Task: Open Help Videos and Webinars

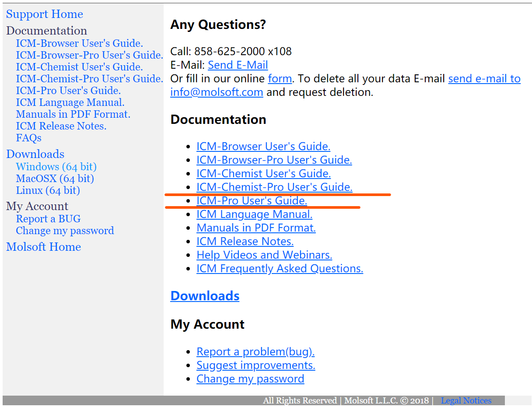Action: point(264,255)
